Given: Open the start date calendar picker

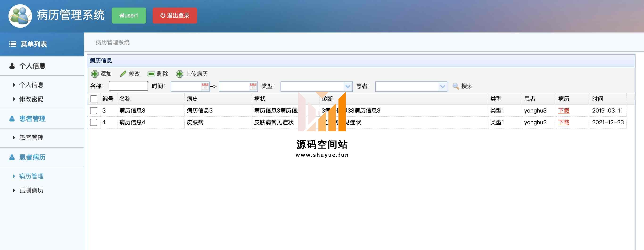Looking at the screenshot, I should coord(205,86).
